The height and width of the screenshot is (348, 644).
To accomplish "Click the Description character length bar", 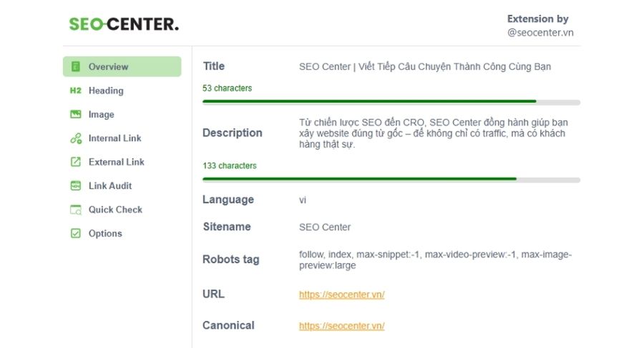I will 391,179.
